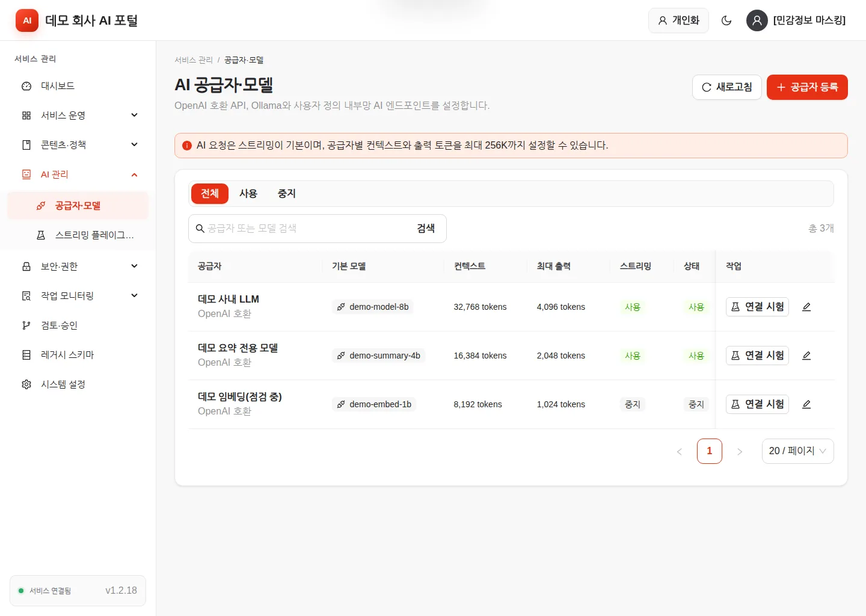The image size is (866, 616).
Task: Run 연결 시험 for 데모 사내 LLM
Action: point(757,307)
